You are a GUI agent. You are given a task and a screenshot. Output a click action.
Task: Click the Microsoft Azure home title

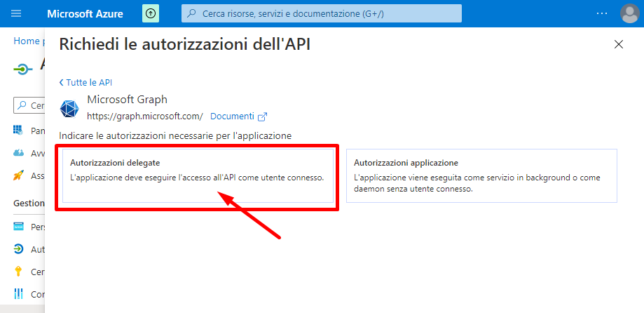point(85,13)
